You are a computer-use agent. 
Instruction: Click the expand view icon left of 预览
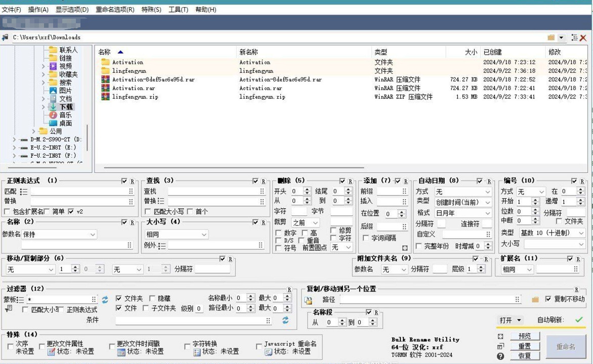pyautogui.click(x=500, y=336)
